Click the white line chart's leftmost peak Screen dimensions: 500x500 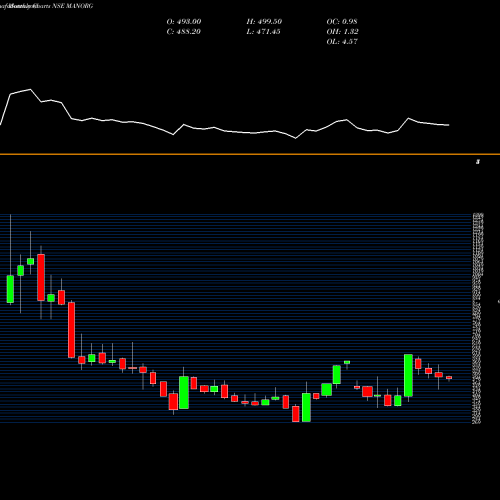30,89
